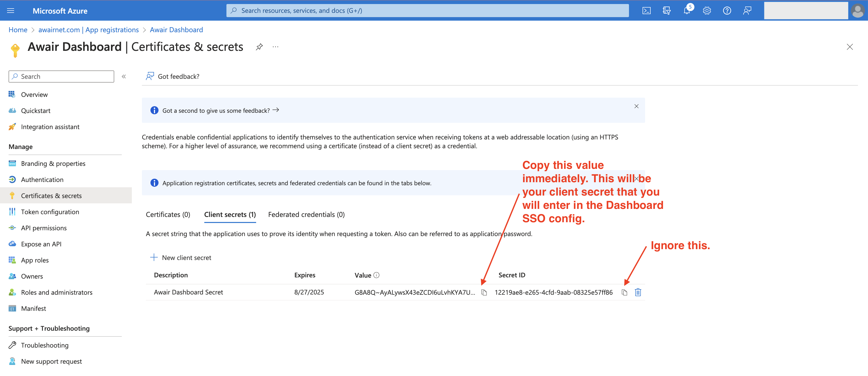Open Branding & properties
Image resolution: width=868 pixels, height=376 pixels.
53,163
